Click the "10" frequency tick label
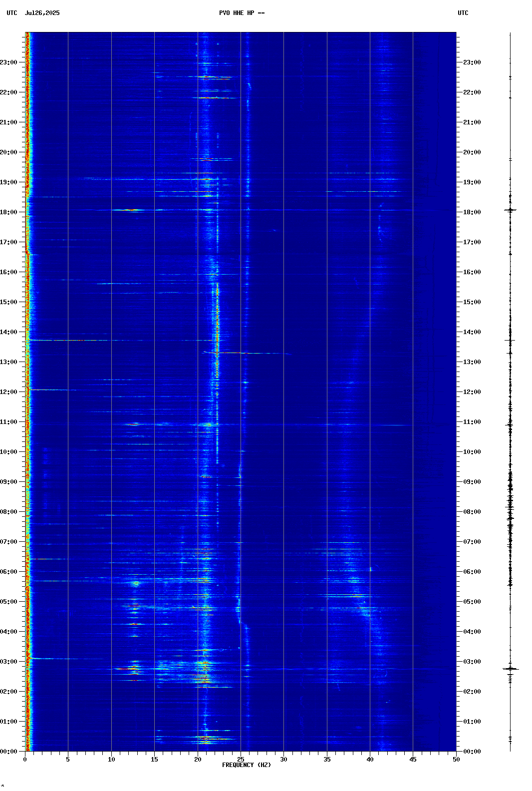This screenshot has width=532, height=791. [111, 760]
